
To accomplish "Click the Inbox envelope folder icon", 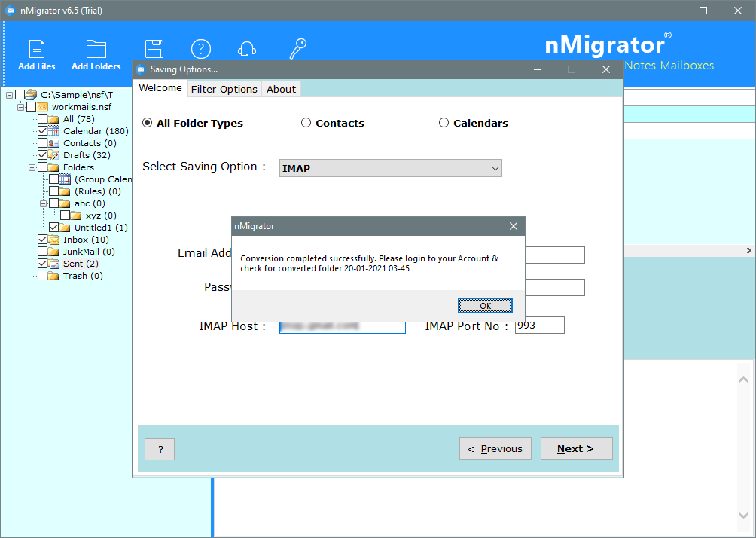I will pos(53,240).
